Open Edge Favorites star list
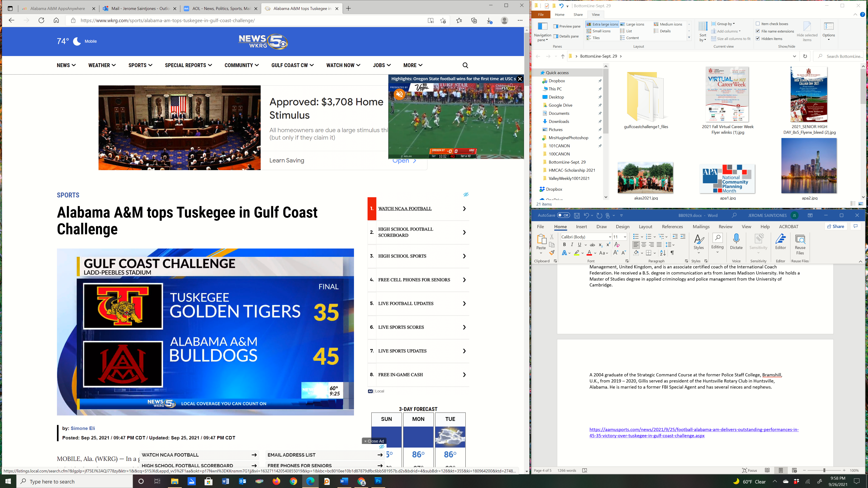This screenshot has width=868, height=488. [x=459, y=21]
